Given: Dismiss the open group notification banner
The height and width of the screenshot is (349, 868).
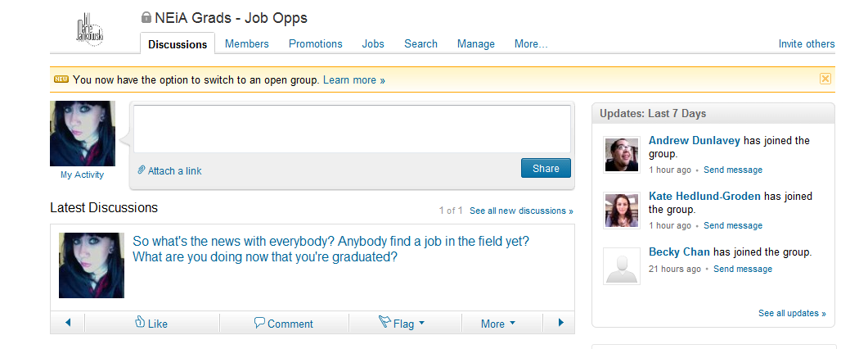Looking at the screenshot, I should 825,79.
